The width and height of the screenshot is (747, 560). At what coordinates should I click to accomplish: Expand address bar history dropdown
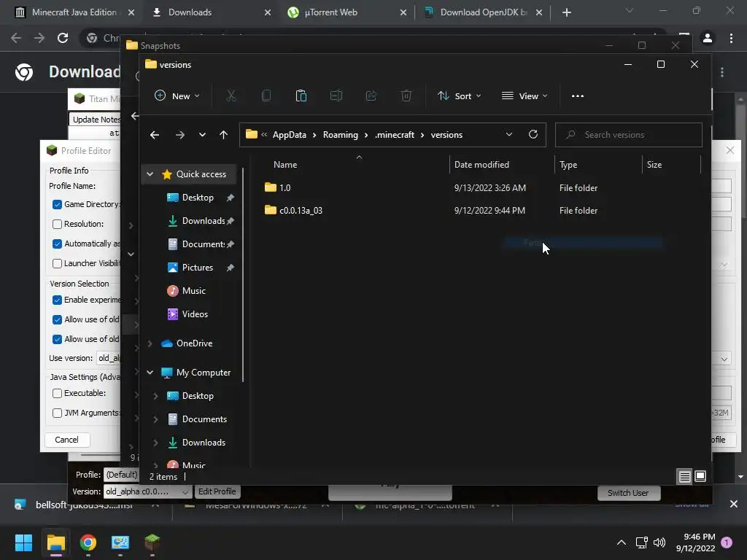coord(508,134)
